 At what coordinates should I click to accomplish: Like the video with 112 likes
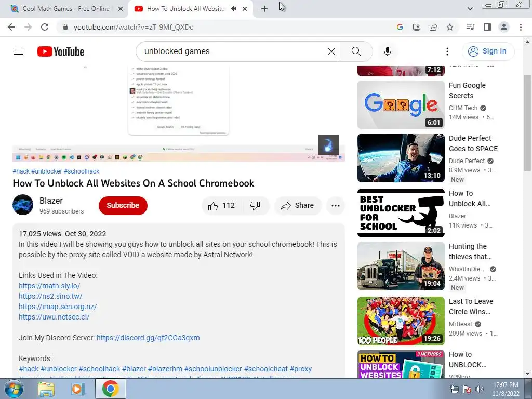[x=222, y=206]
